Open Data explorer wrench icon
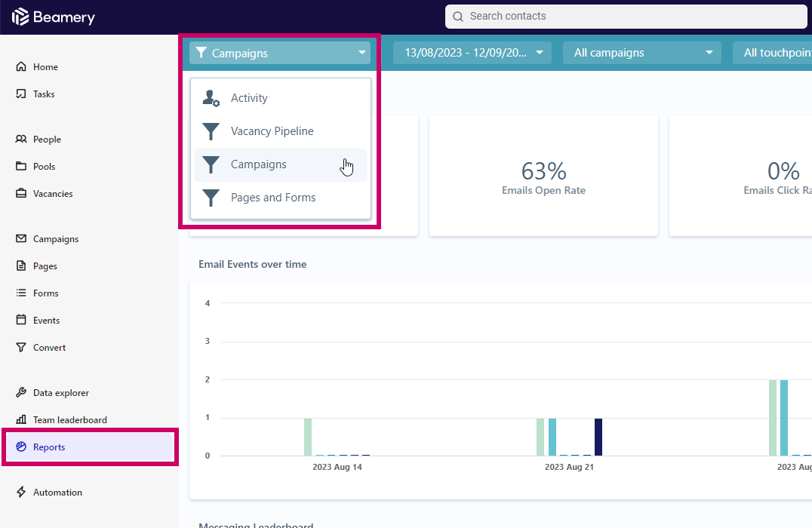This screenshot has width=812, height=528. (x=21, y=393)
